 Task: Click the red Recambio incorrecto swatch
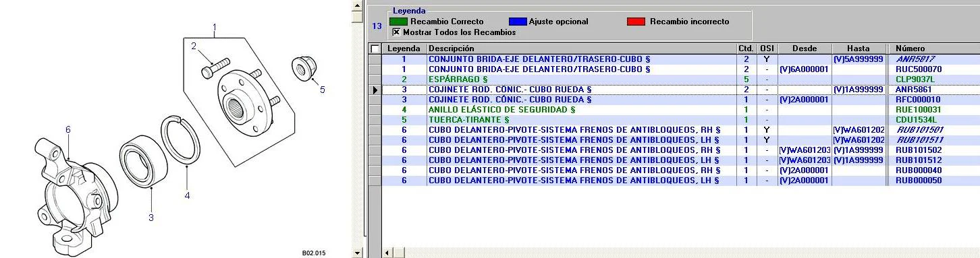tap(636, 22)
